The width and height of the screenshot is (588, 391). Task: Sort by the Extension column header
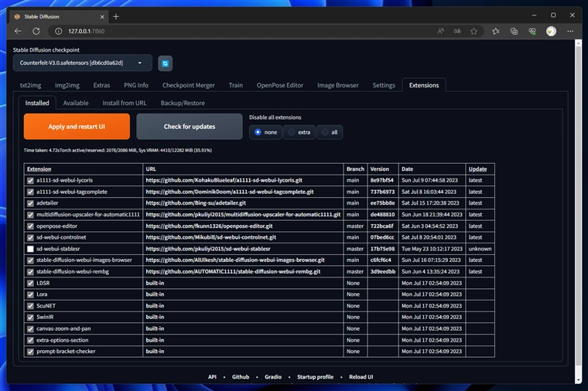[39, 169]
